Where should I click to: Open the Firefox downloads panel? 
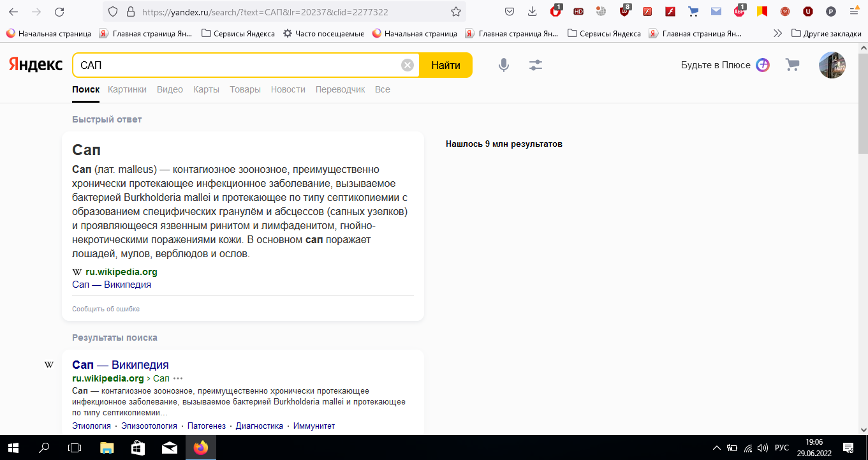tap(533, 11)
